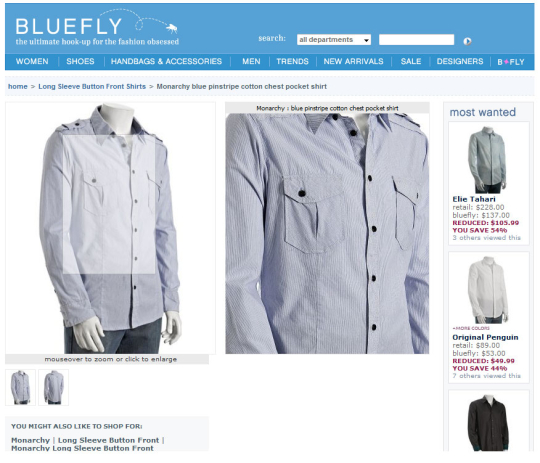Click the search text field
The image size is (540, 463).
(x=416, y=40)
